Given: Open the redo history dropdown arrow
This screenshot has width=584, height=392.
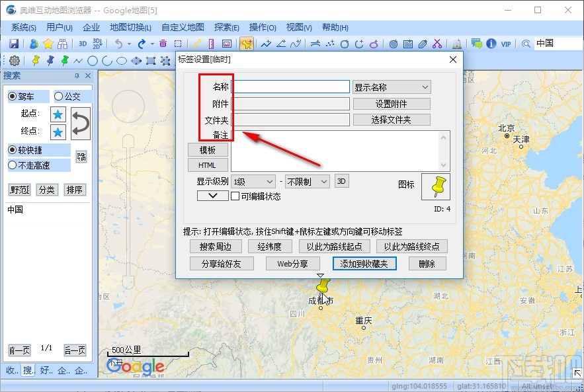Looking at the screenshot, I should point(152,44).
